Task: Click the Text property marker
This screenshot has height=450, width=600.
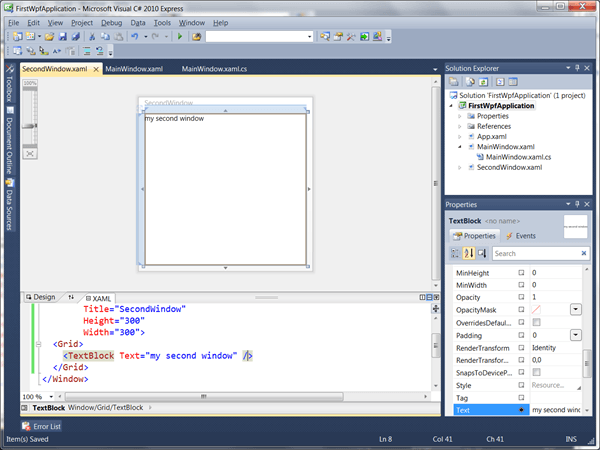Action: point(521,410)
